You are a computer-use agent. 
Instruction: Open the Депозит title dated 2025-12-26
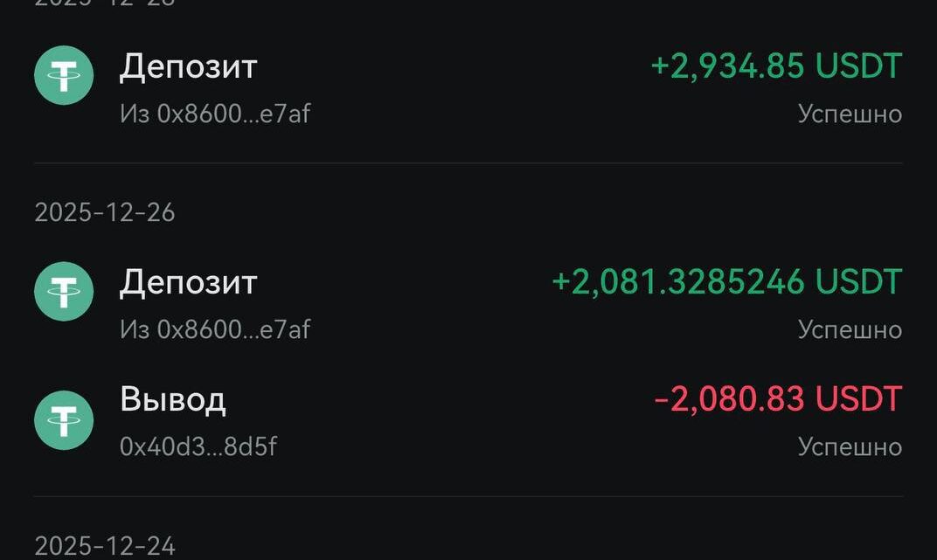coord(188,282)
